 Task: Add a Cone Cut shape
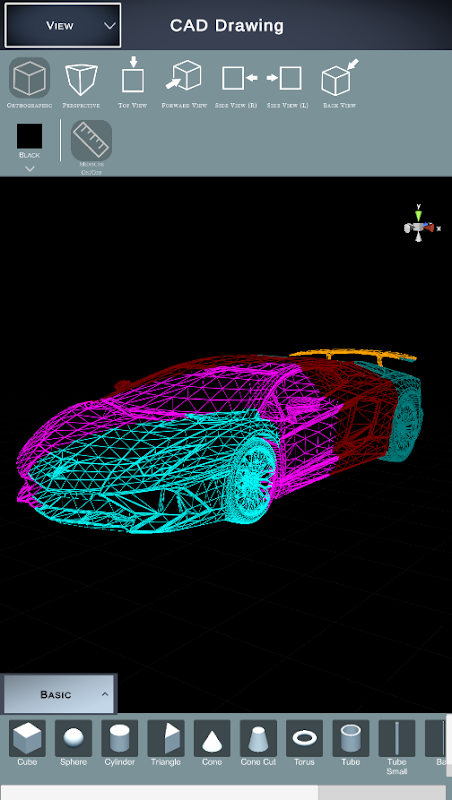point(258,738)
